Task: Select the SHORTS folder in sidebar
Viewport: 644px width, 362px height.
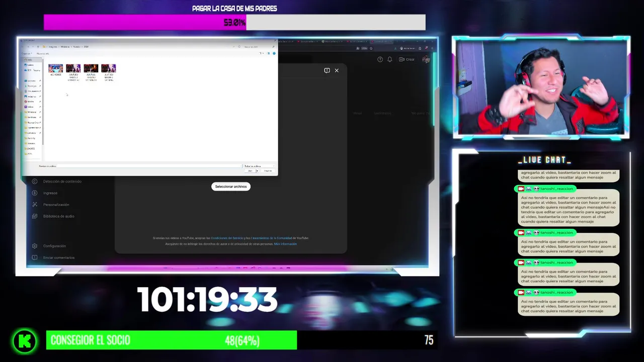Action: pos(31,149)
